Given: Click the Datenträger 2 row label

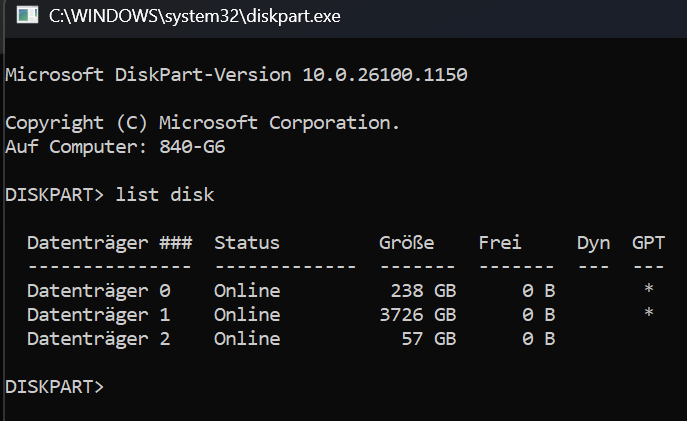Looking at the screenshot, I should 99,339.
